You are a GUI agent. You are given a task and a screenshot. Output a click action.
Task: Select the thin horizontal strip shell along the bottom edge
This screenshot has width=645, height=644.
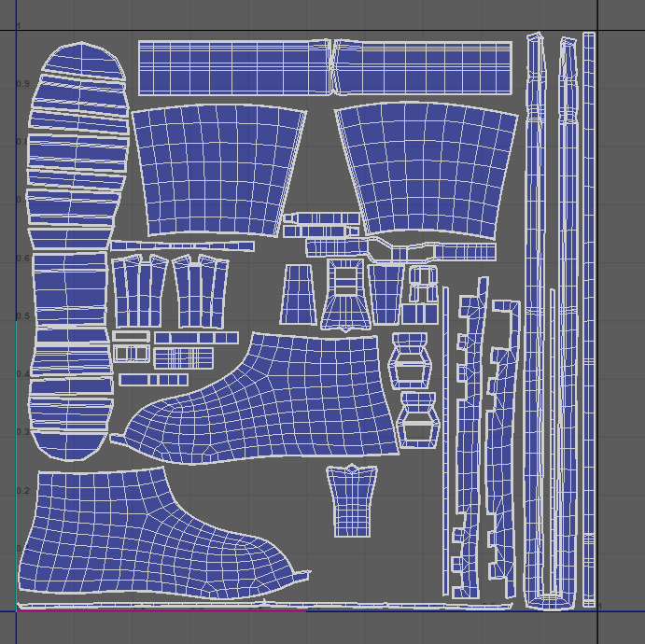click(264, 606)
